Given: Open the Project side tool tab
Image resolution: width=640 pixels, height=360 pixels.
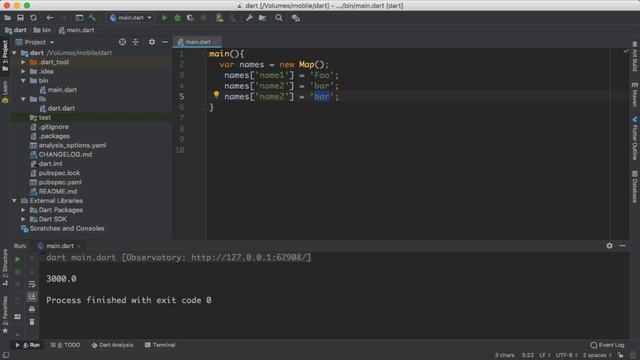Looking at the screenshot, I should (x=5, y=56).
